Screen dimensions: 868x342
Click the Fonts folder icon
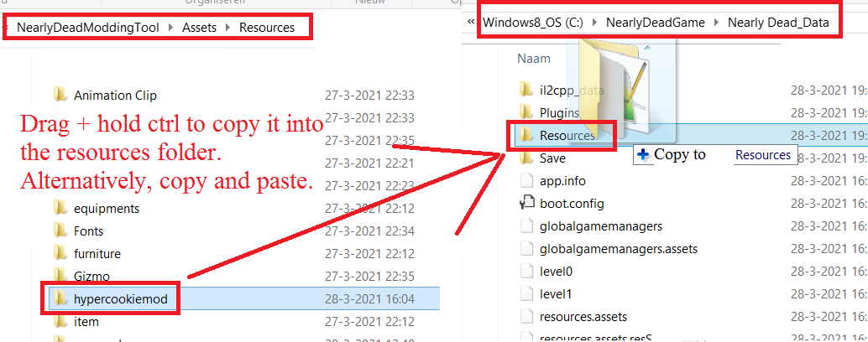[x=60, y=231]
